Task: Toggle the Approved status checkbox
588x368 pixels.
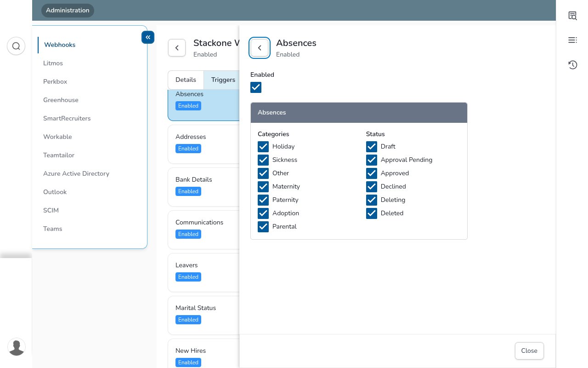Action: 372,173
